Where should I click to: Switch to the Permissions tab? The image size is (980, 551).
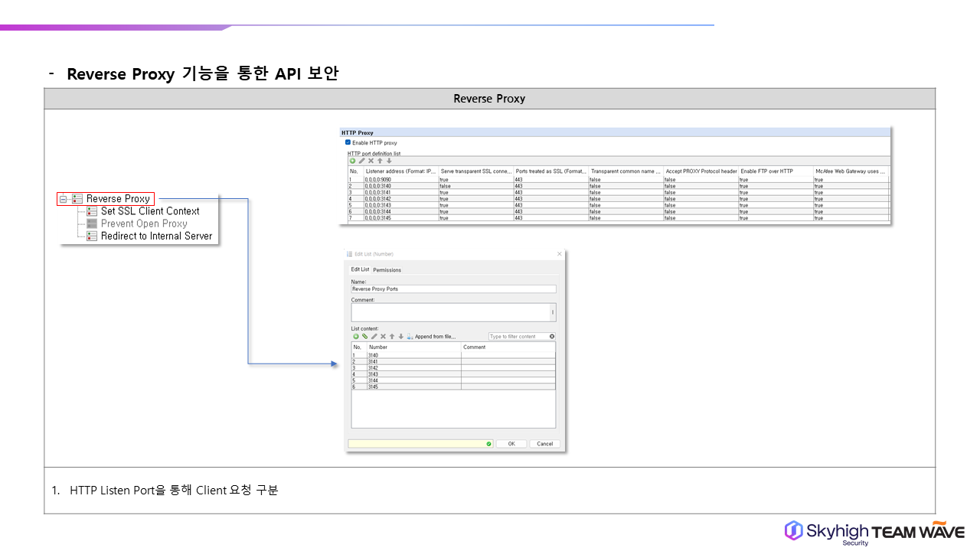pyautogui.click(x=387, y=270)
